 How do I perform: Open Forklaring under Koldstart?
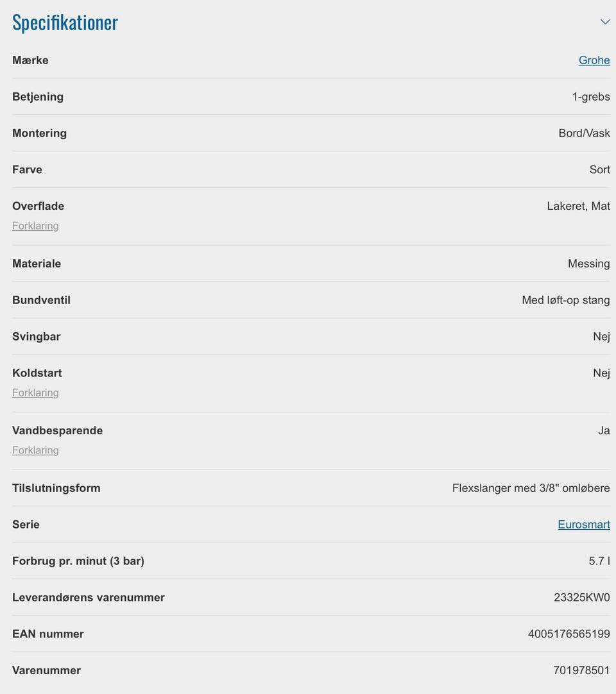pos(35,393)
